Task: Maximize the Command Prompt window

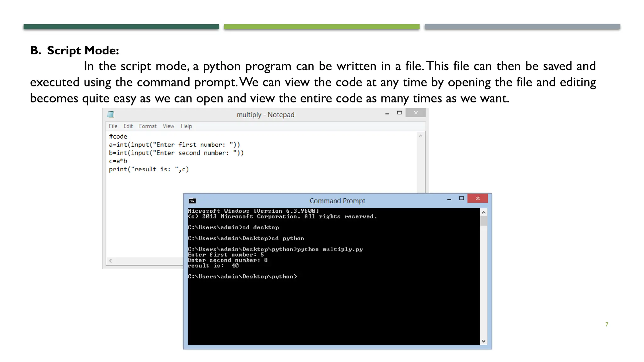Action: 461,198
